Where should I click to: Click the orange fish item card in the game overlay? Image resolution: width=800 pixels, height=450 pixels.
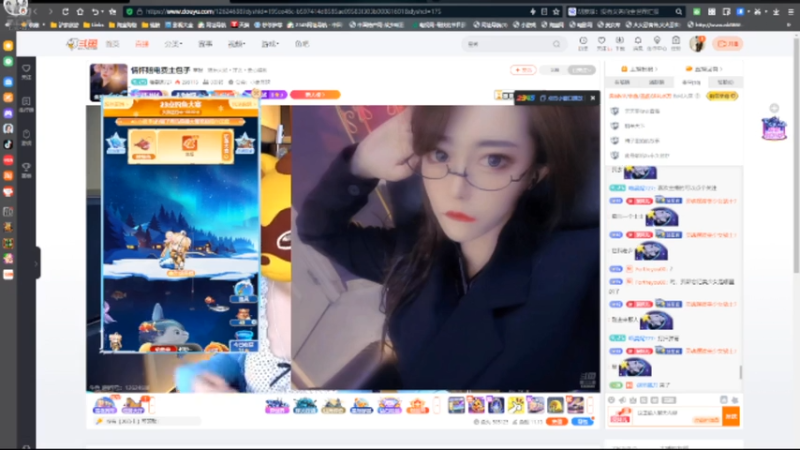(142, 145)
